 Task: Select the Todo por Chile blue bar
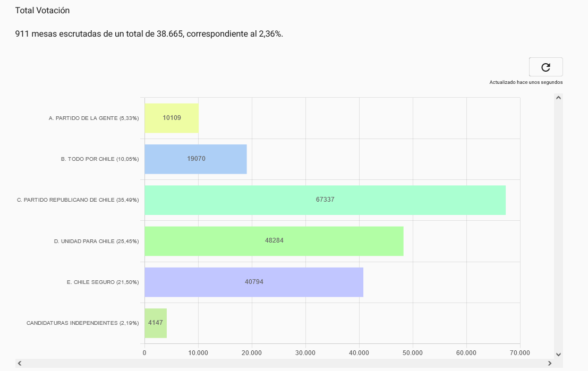196,159
